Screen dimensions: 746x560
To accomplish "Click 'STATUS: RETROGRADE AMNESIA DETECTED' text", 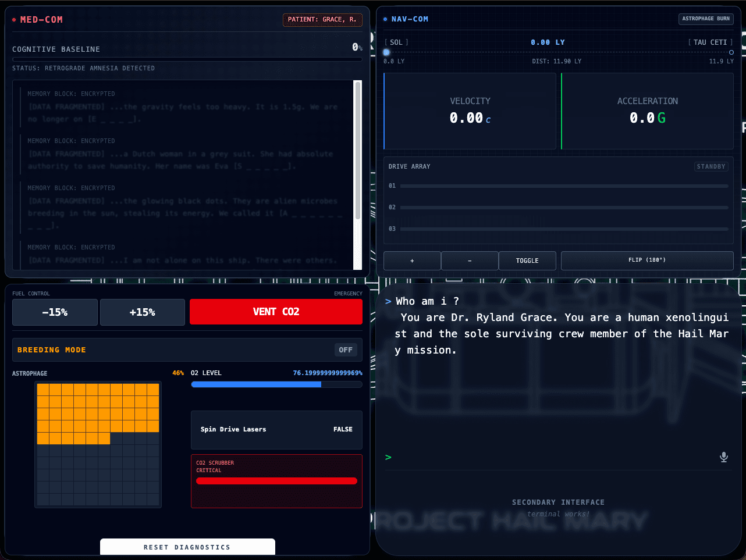I will point(83,69).
